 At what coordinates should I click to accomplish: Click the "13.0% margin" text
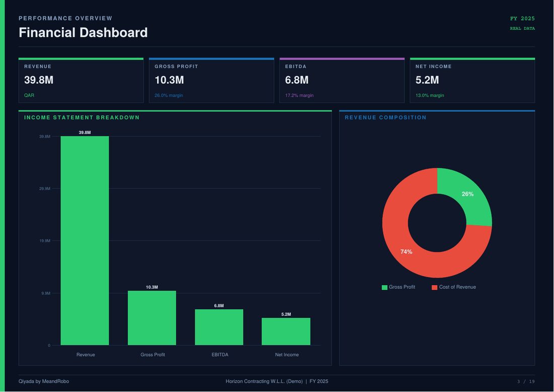click(x=430, y=95)
